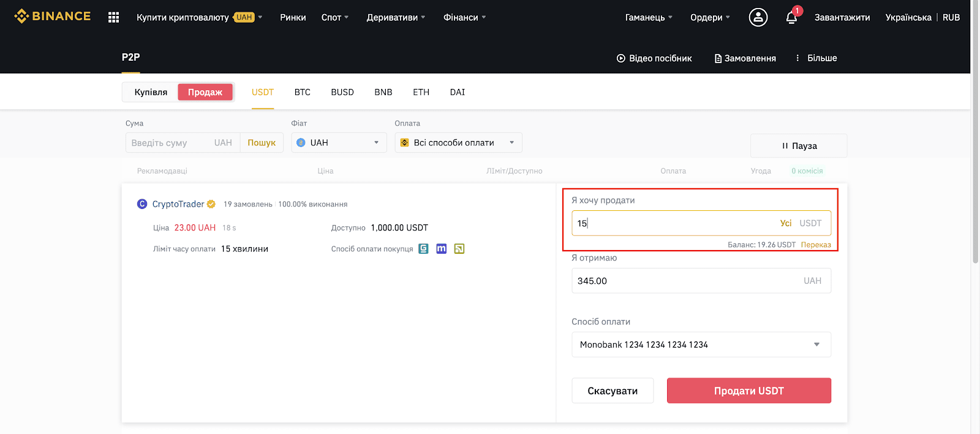The image size is (980, 434).
Task: Click Усі to sell all USDT
Action: [x=786, y=223]
